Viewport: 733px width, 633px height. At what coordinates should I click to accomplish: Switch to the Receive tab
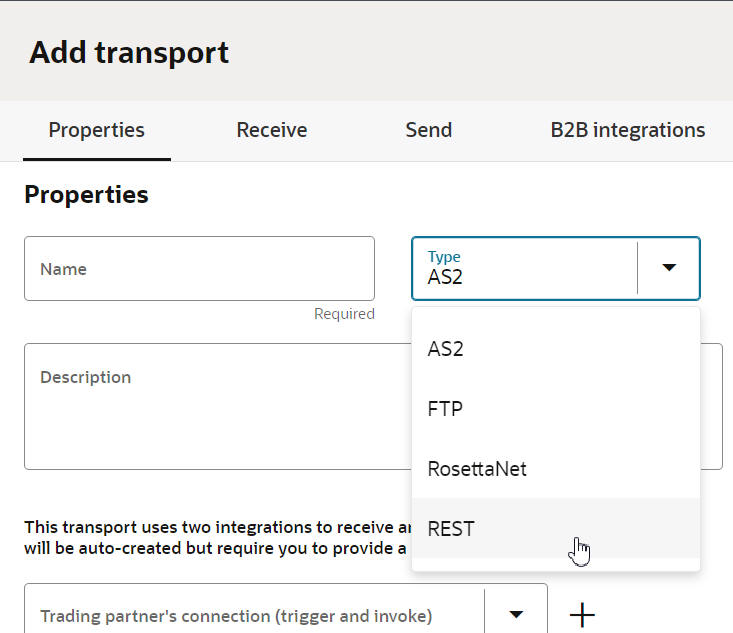tap(271, 130)
